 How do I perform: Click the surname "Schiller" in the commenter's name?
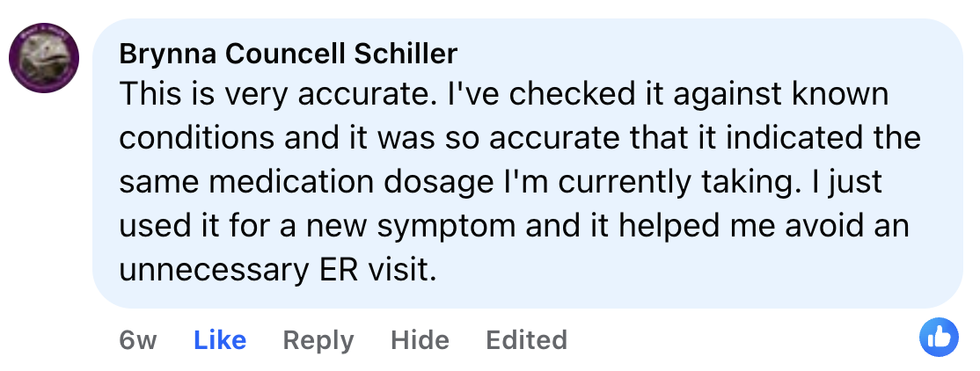[406, 55]
